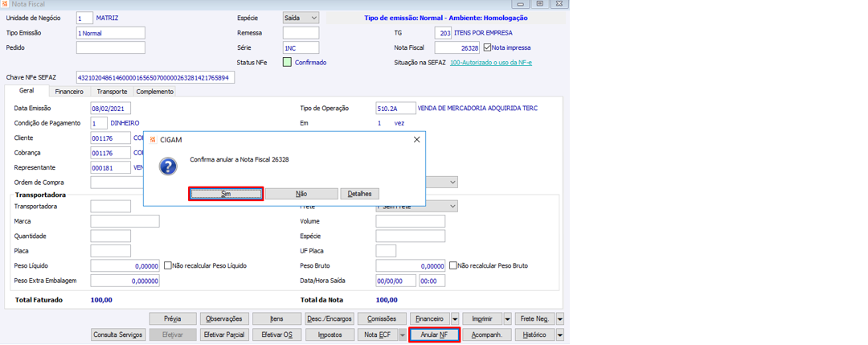This screenshot has width=868, height=345.
Task: Click the bottom Financeiro button
Action: [x=429, y=319]
